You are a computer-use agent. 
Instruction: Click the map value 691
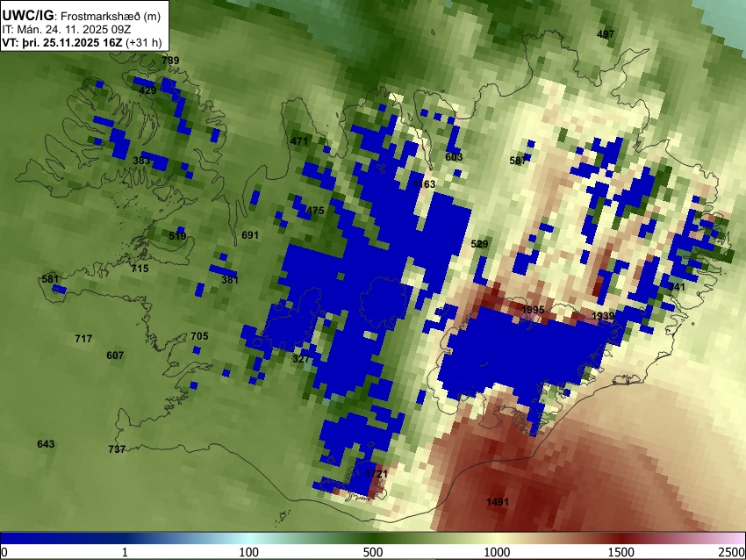pos(250,235)
